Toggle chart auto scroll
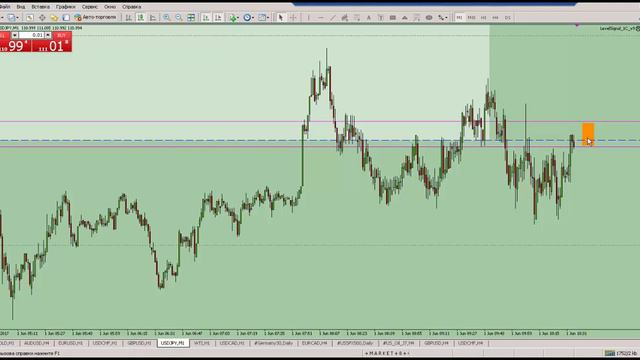Screen dimensions: 640x360 coord(206,18)
